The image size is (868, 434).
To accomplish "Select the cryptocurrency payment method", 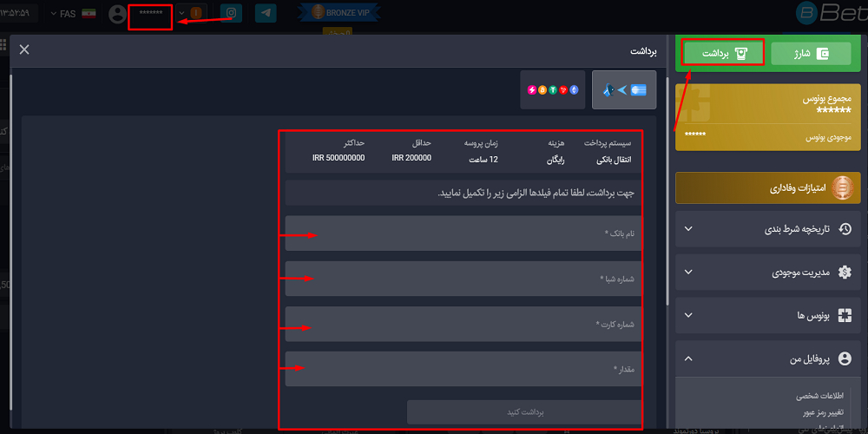I will click(x=553, y=90).
